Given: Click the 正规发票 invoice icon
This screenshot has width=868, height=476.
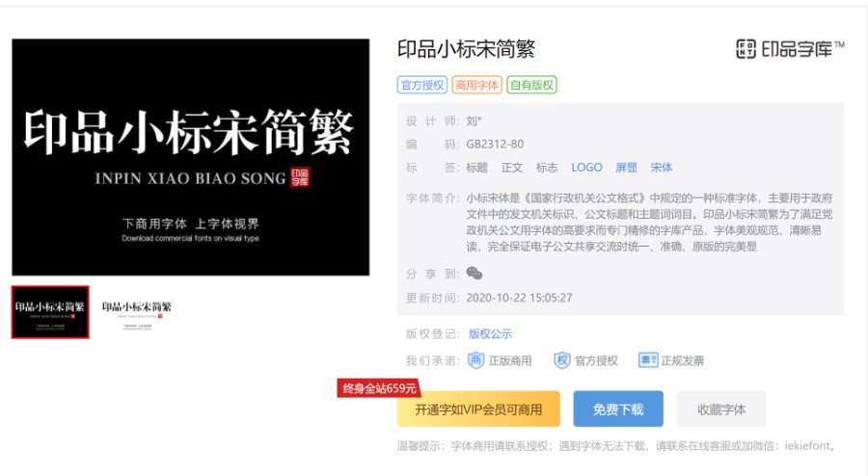Looking at the screenshot, I should click(x=648, y=360).
